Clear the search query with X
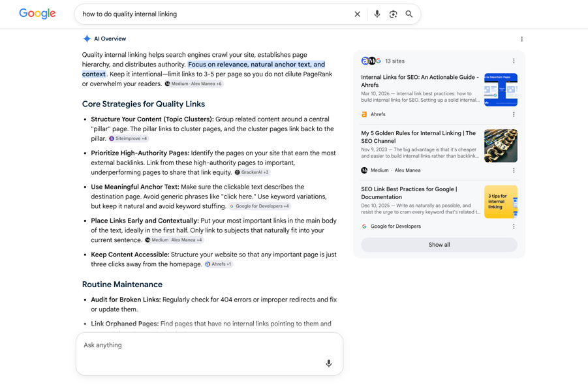Image resolution: width=588 pixels, height=389 pixels. pos(358,14)
